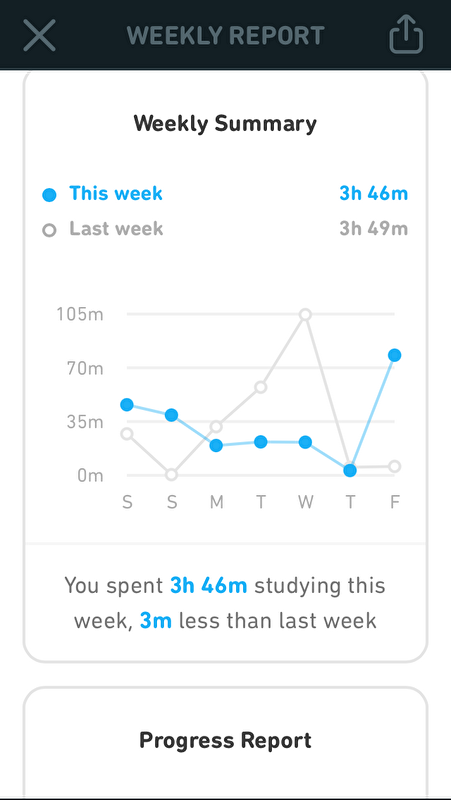
Task: Tap the 3h 46m total this week
Action: tap(373, 193)
